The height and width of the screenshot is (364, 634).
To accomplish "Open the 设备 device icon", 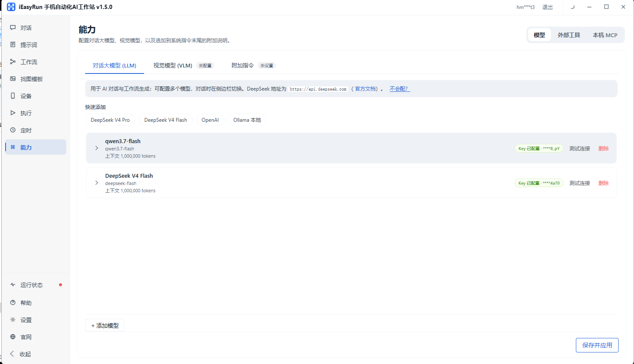I will coord(13,96).
